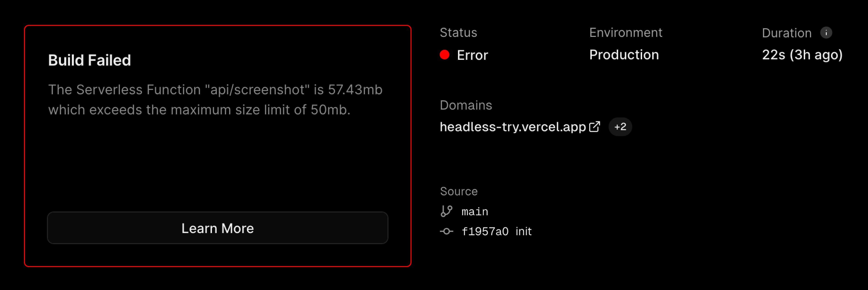Click the Learn More button

[x=218, y=228]
